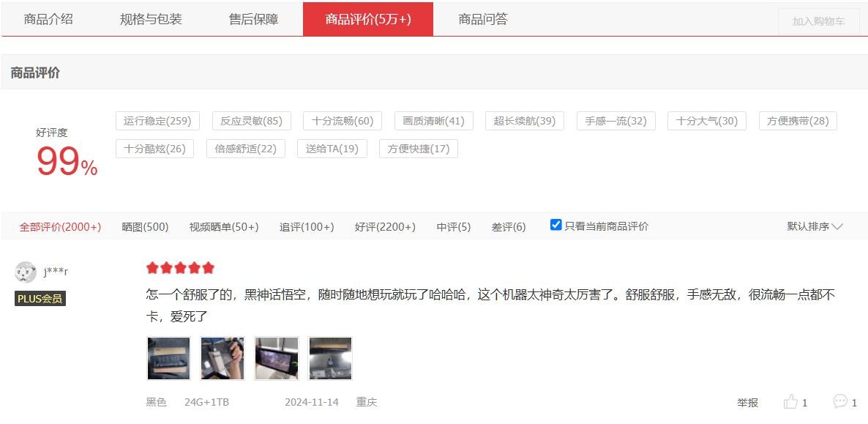Click reviewer j***r avatar image

point(26,272)
